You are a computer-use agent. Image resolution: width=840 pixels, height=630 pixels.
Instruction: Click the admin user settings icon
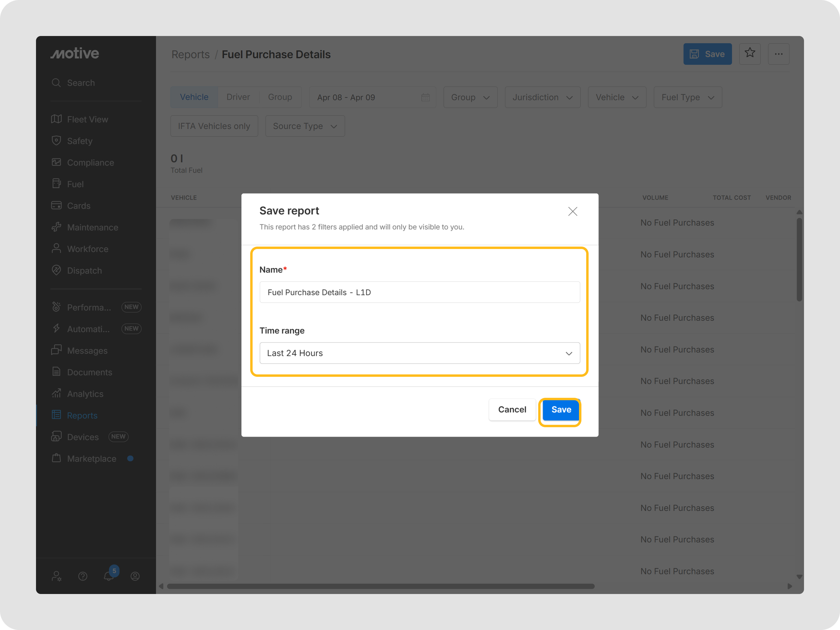(x=57, y=576)
